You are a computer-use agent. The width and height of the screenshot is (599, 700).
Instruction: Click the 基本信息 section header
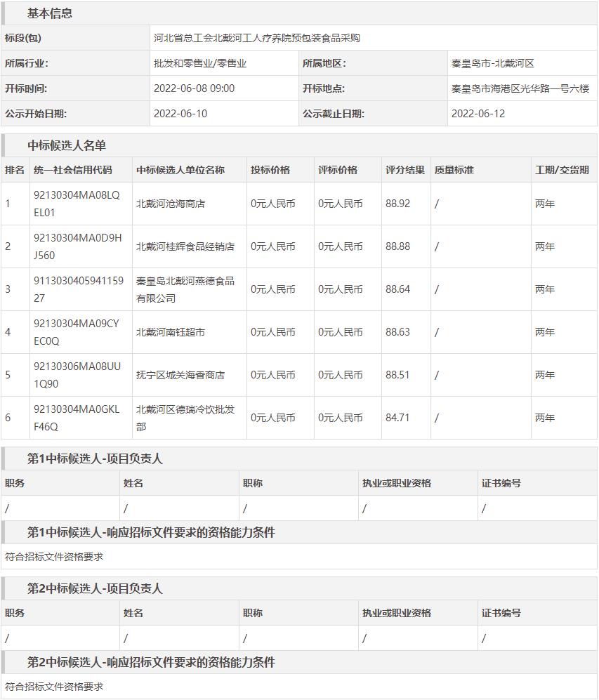49,13
